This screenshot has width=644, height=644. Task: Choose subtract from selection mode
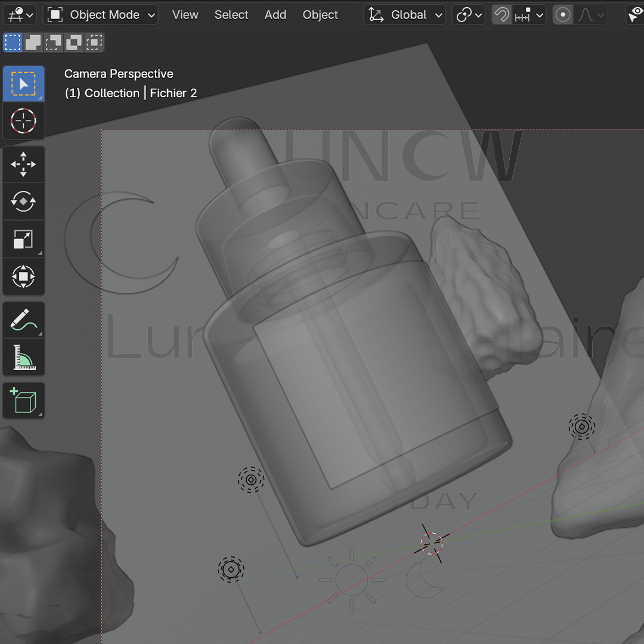[54, 42]
